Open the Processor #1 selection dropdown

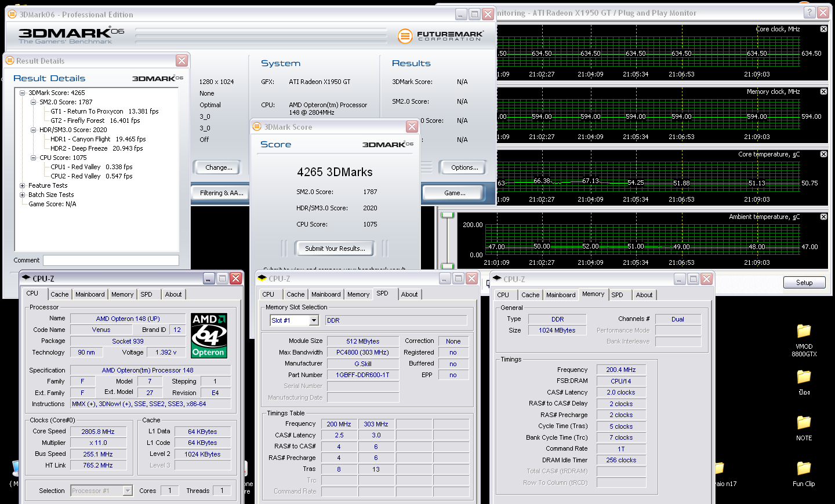coord(128,491)
